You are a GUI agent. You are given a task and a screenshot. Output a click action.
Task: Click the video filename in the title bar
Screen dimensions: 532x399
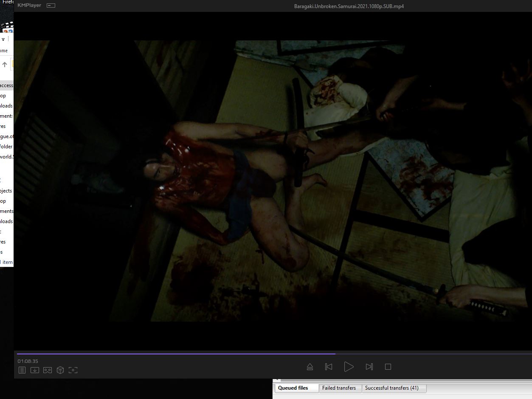(x=349, y=6)
